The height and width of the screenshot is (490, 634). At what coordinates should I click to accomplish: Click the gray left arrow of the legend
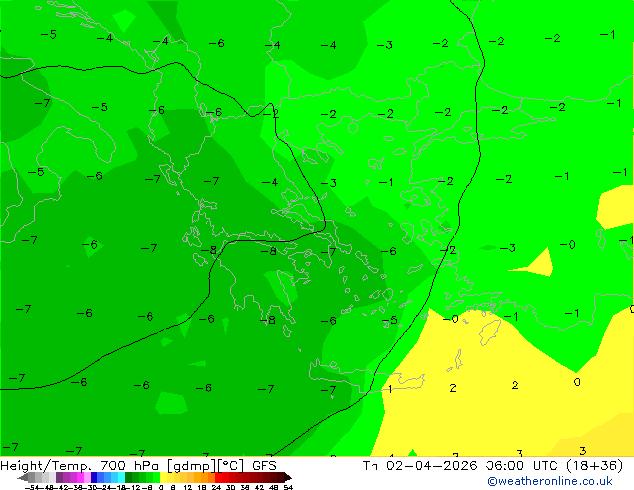[x=23, y=477]
